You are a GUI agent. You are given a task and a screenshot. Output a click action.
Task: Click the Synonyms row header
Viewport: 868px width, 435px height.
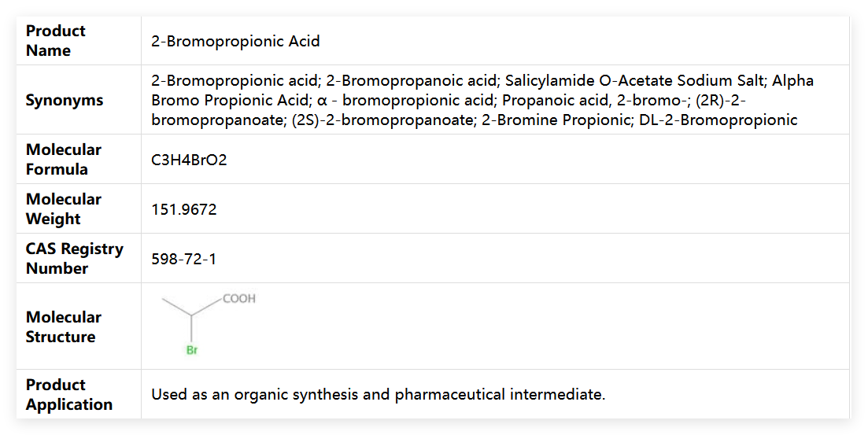point(65,100)
